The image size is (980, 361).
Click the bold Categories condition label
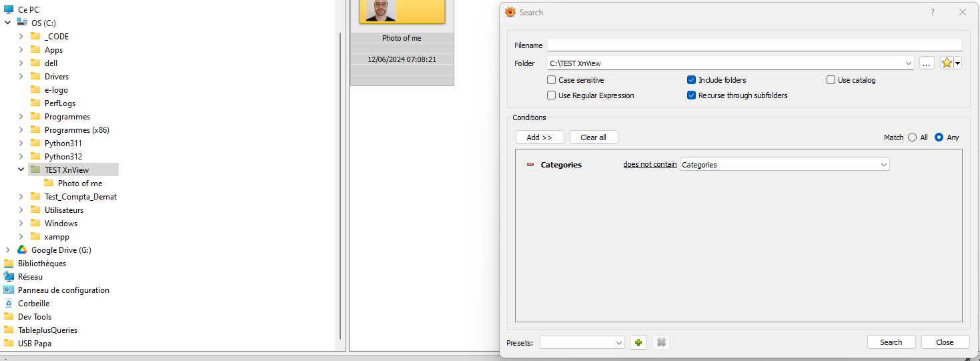(x=561, y=165)
